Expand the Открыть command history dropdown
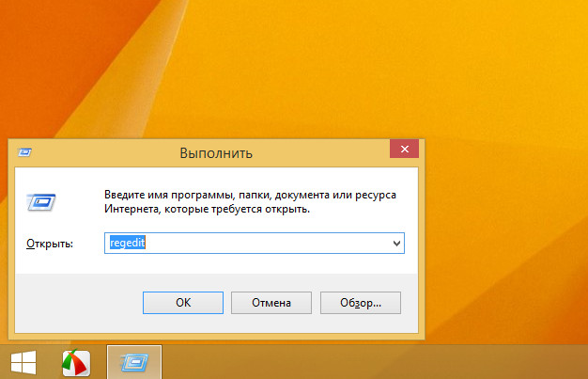The height and width of the screenshot is (379, 588). point(395,243)
